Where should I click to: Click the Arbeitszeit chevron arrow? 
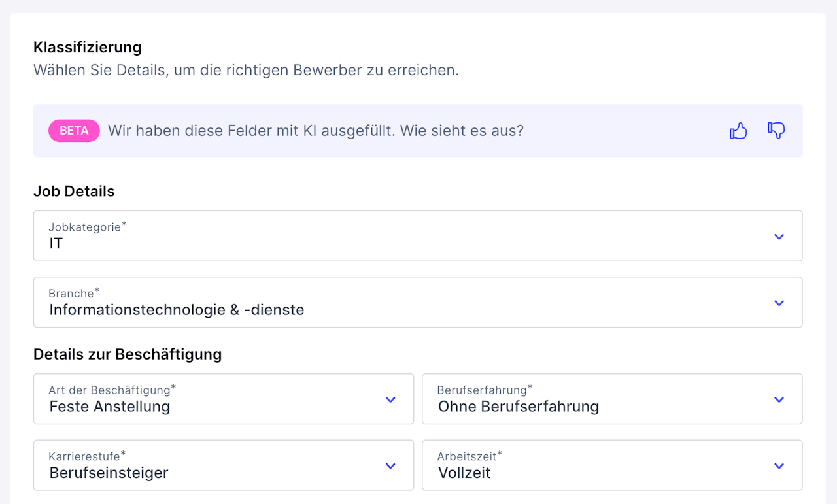(x=779, y=466)
